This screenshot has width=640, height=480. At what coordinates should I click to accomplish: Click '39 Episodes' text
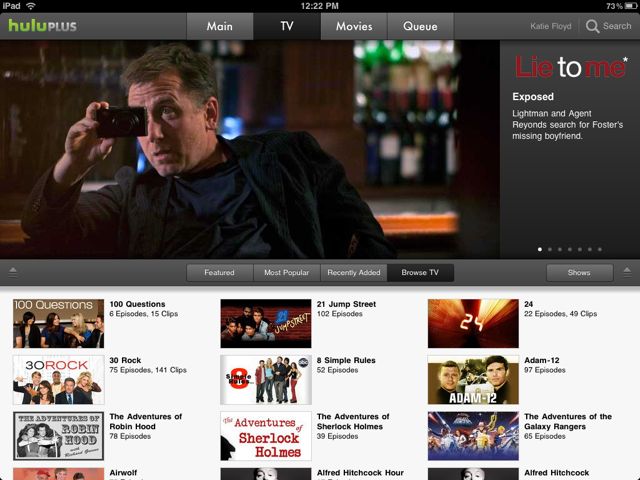(x=337, y=436)
